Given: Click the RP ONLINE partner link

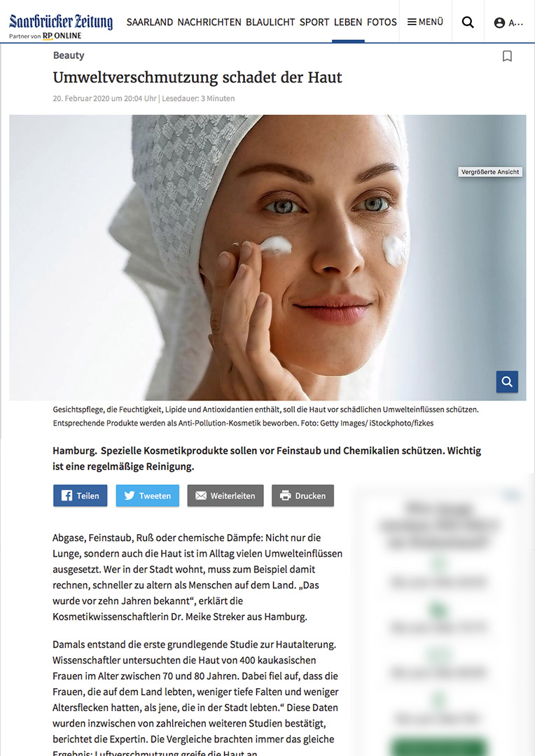Looking at the screenshot, I should pos(62,36).
